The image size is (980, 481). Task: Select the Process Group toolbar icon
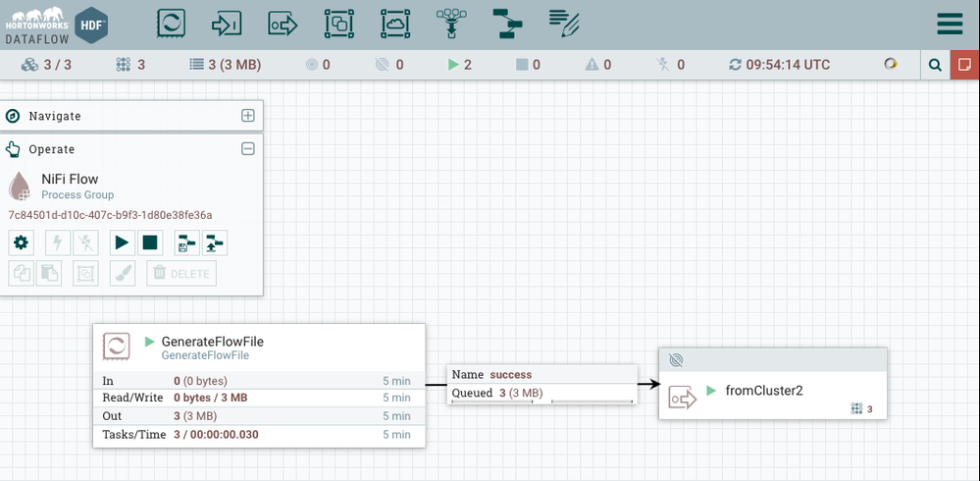[339, 23]
